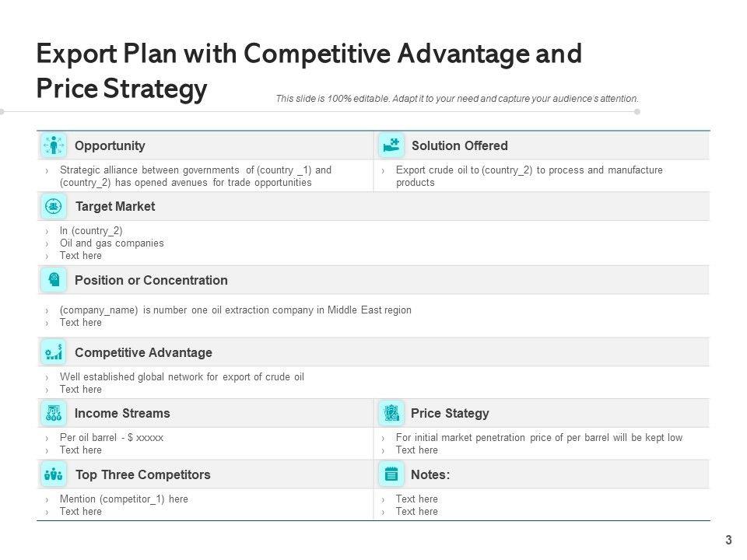The width and height of the screenshot is (747, 560).
Task: Click the Price Stategy icon
Action: point(391,413)
